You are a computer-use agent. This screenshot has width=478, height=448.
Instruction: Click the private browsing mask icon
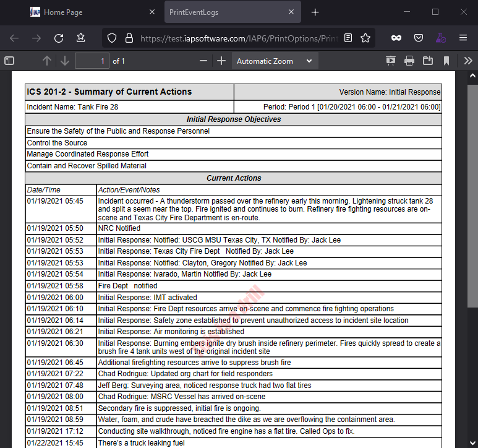coord(396,38)
